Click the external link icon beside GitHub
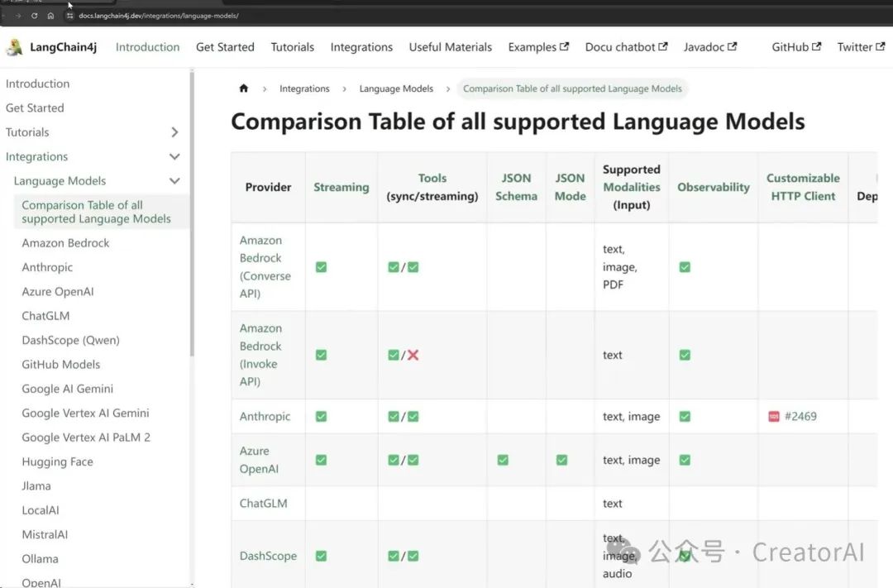893x588 pixels. [817, 46]
